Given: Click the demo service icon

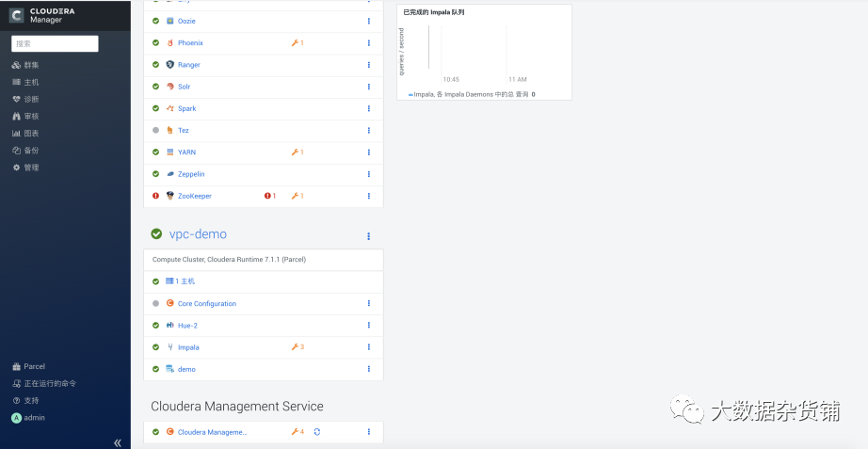Looking at the screenshot, I should 170,369.
